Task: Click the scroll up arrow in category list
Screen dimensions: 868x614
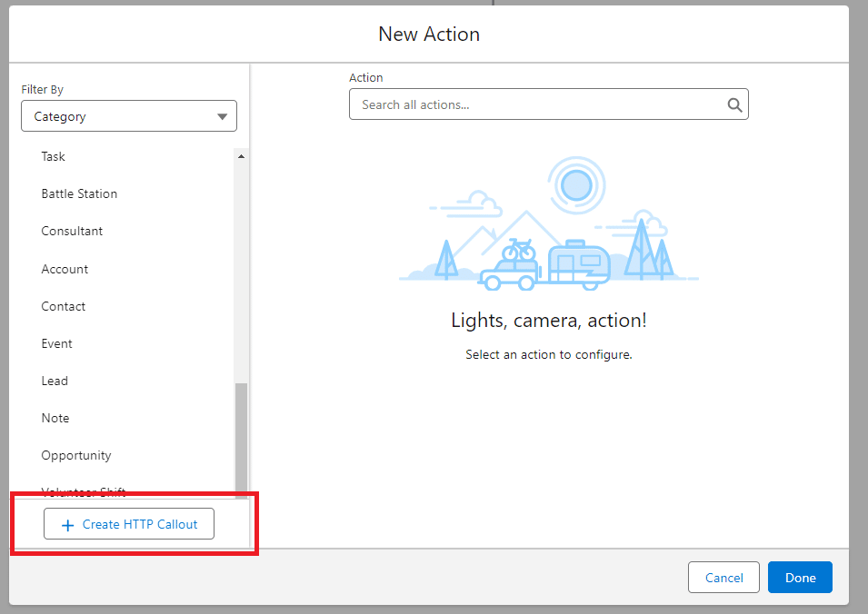Action: pos(241,157)
